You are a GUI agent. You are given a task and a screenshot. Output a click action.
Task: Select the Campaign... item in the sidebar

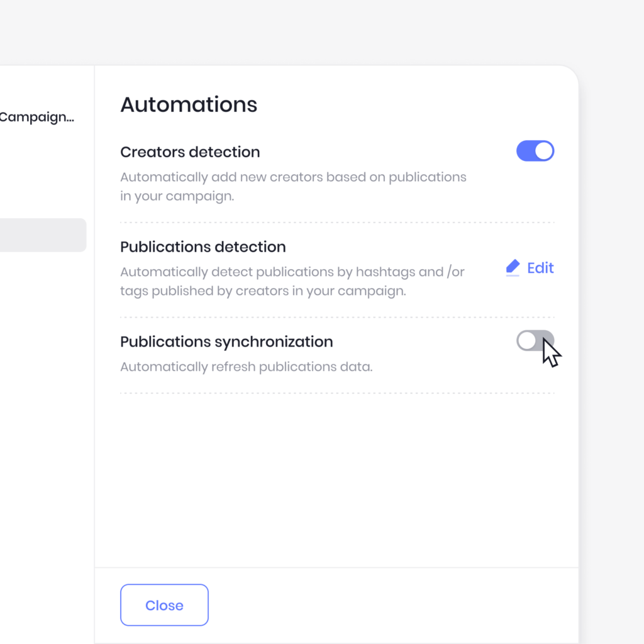click(x=37, y=117)
